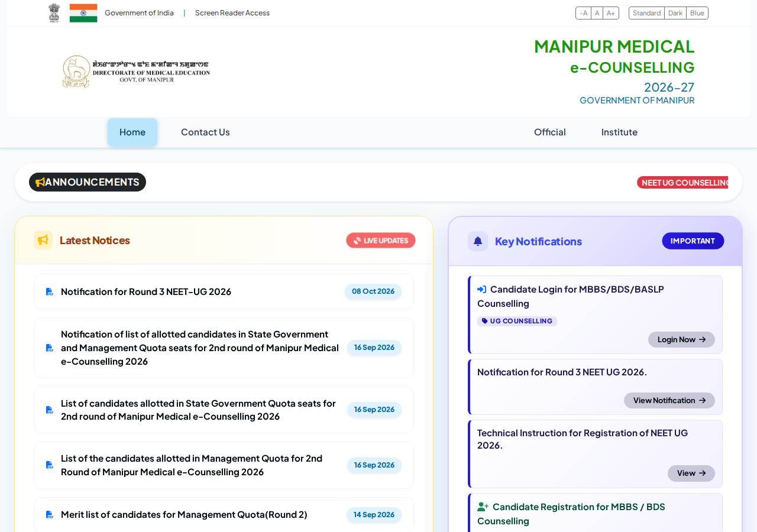Click Government of India link
This screenshot has width=757, height=532.
[139, 13]
